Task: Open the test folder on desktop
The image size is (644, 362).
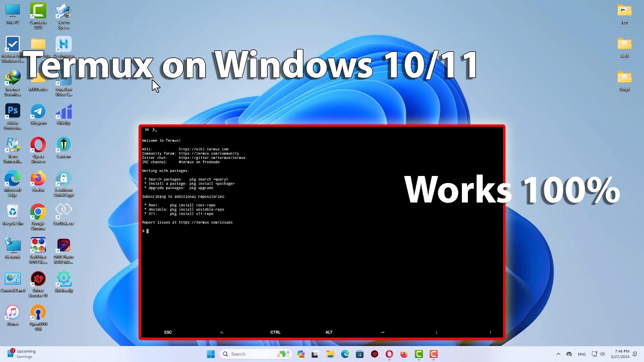Action: 624,14
